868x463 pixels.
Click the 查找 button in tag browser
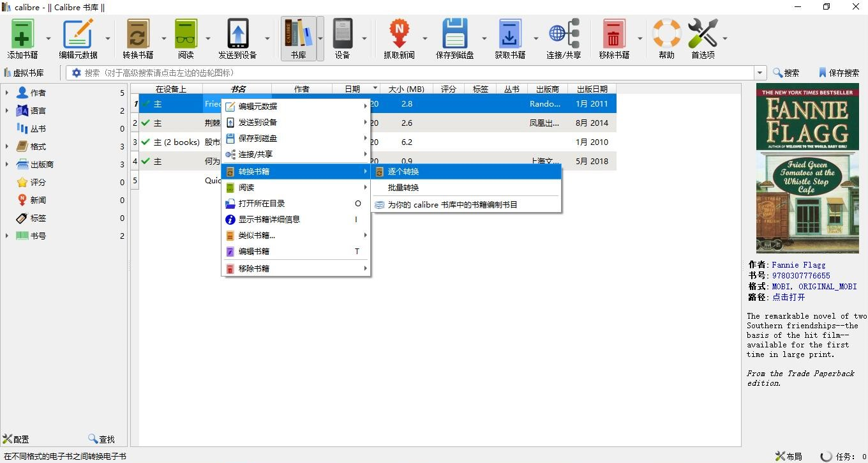[101, 439]
